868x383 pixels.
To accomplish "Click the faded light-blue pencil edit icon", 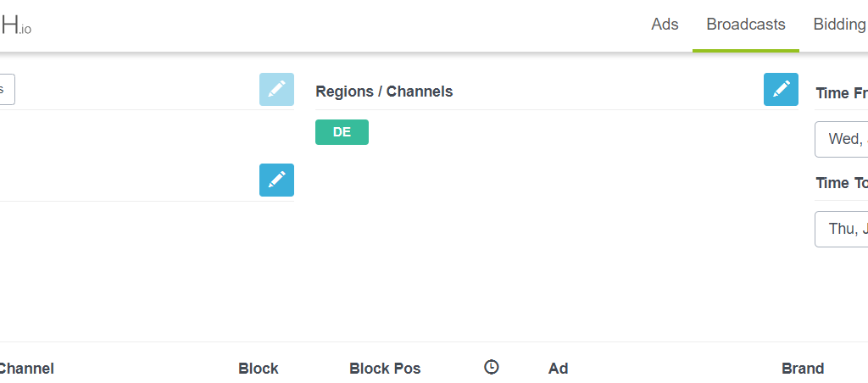I will [x=277, y=89].
